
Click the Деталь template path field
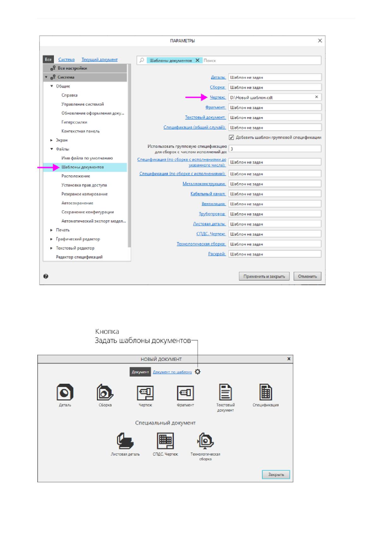coord(275,77)
